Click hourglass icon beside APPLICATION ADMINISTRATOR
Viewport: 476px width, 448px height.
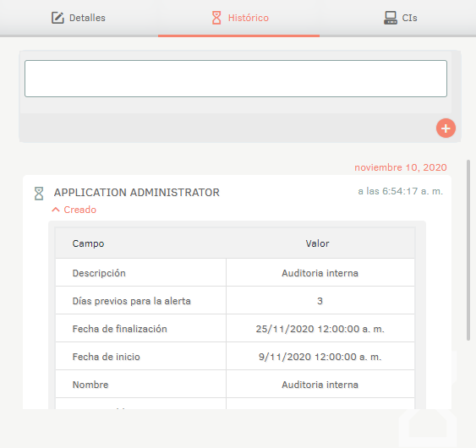point(39,194)
